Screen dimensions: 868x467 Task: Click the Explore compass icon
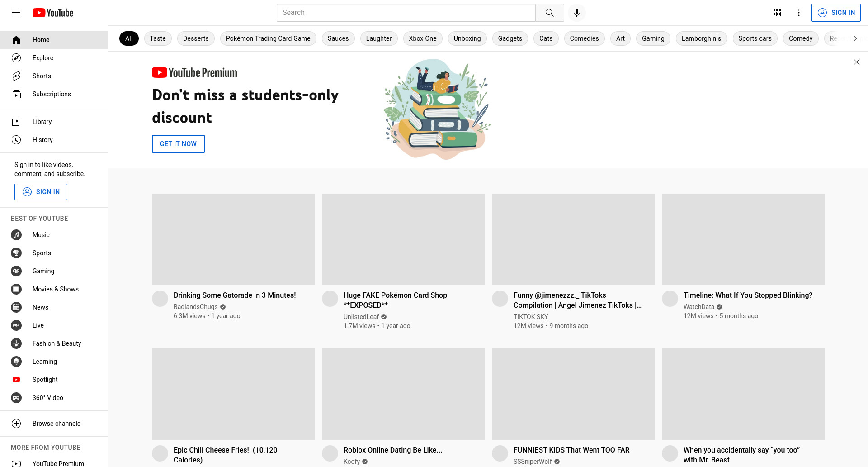(16, 58)
